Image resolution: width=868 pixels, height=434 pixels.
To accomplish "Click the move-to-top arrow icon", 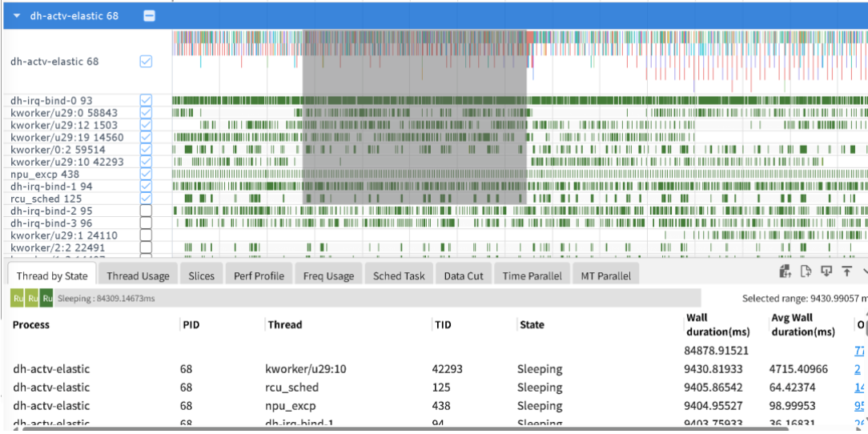I will click(x=846, y=271).
